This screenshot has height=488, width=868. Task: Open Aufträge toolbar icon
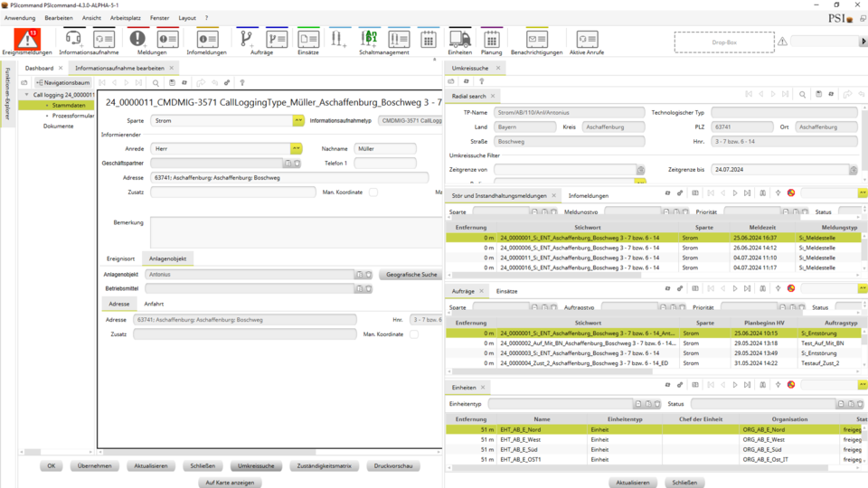click(246, 39)
